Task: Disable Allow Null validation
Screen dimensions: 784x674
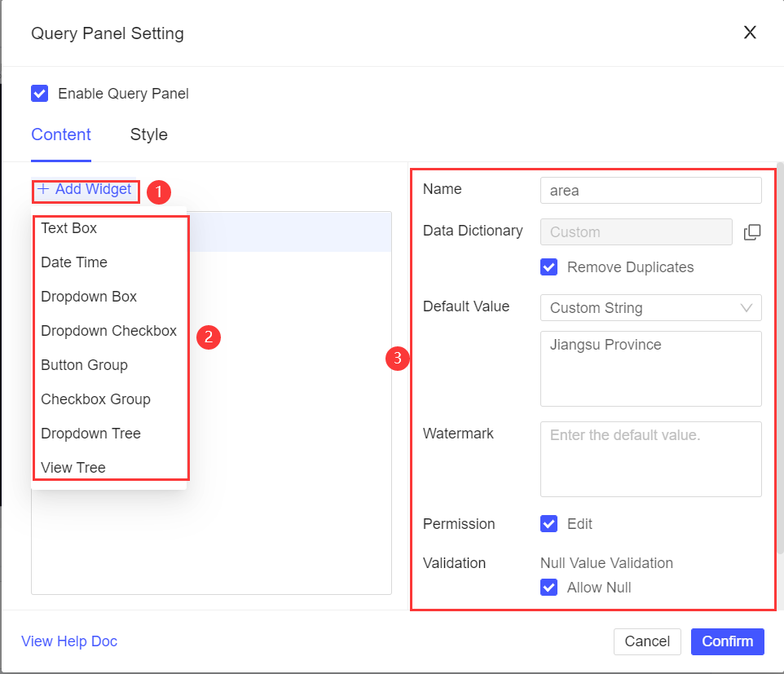Action: pyautogui.click(x=548, y=587)
